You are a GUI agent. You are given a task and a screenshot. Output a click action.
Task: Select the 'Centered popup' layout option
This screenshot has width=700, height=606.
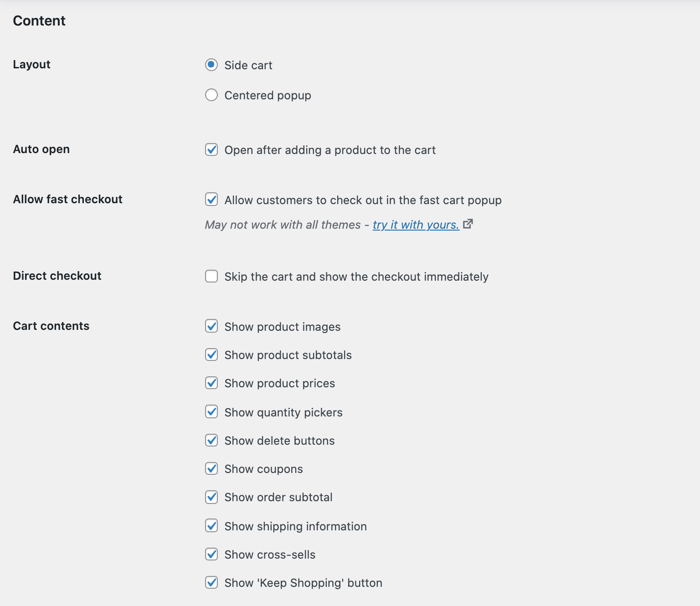[x=211, y=95]
